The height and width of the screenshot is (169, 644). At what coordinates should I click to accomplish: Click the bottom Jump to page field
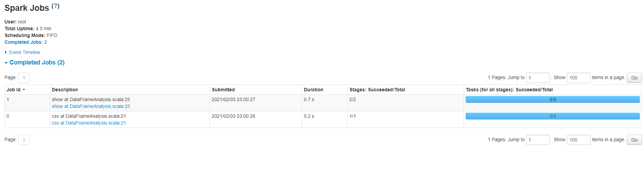[x=538, y=140]
